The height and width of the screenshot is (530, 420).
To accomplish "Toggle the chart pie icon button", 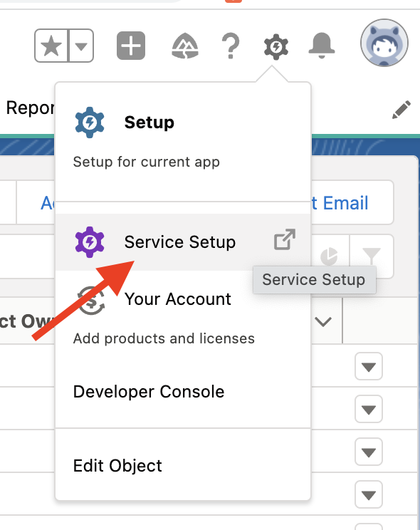I will click(x=330, y=256).
